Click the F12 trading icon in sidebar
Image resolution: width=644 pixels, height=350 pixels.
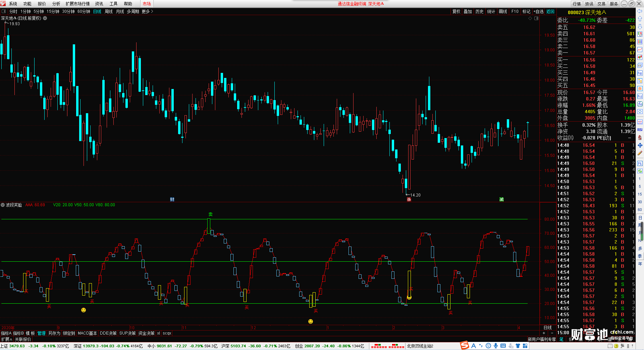pyautogui.click(x=640, y=96)
